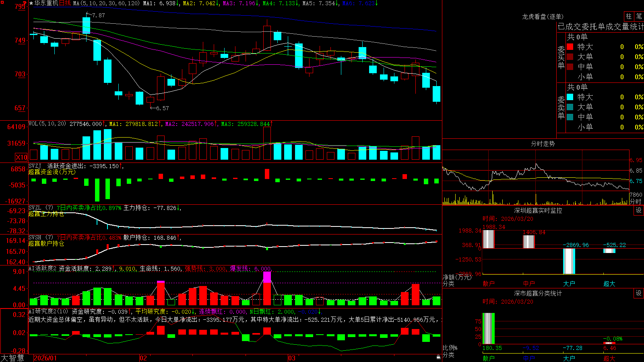The image size is (644, 362).
Task: Click 超大 category under 分类统计 chart
Action: tap(609, 358)
